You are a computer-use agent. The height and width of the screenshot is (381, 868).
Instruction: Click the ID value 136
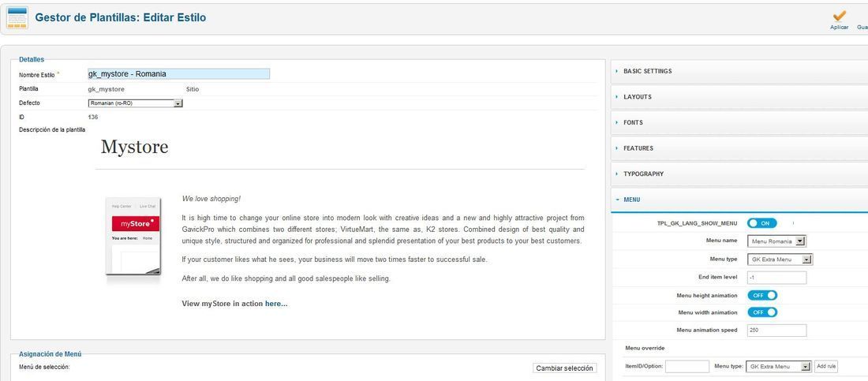[93, 117]
